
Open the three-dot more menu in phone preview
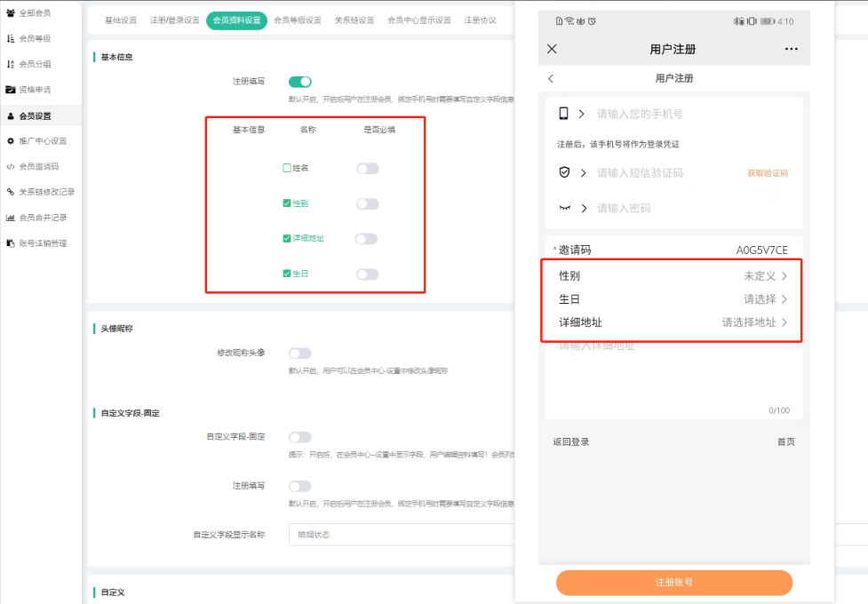791,49
